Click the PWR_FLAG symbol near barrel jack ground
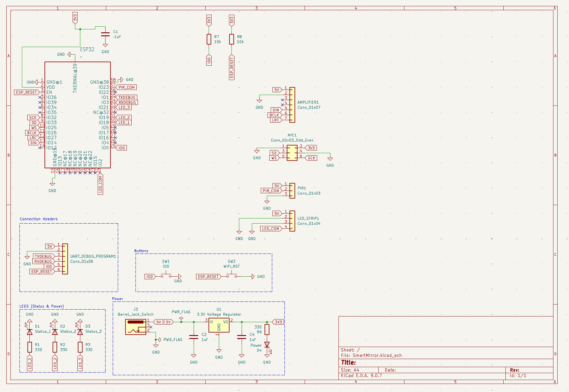This screenshot has width=569, height=392. (159, 340)
